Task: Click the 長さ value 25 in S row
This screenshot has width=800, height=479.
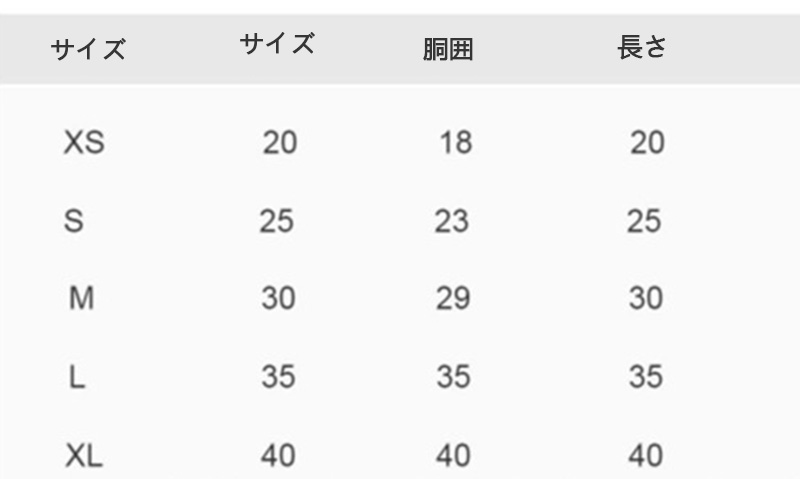Action: [644, 221]
